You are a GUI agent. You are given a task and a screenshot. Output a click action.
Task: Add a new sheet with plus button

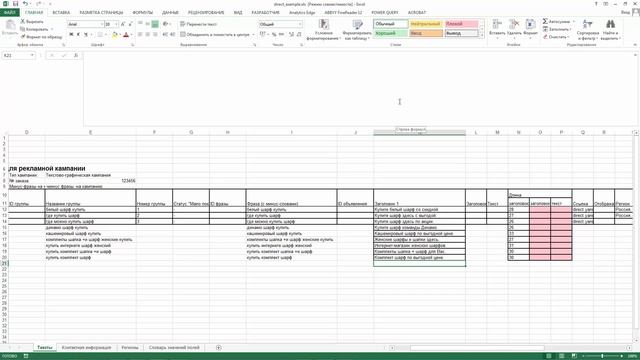click(x=218, y=347)
